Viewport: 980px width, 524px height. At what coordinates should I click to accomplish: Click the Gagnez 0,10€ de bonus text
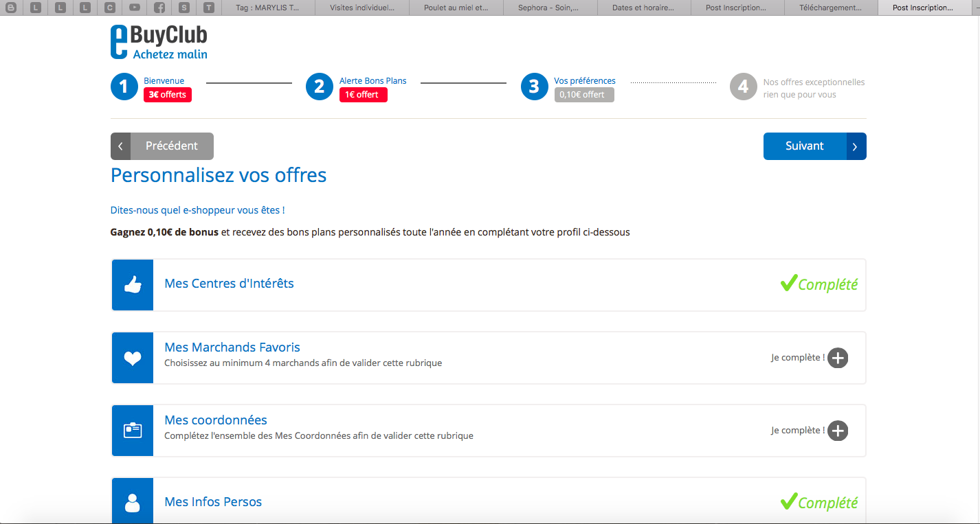(164, 232)
